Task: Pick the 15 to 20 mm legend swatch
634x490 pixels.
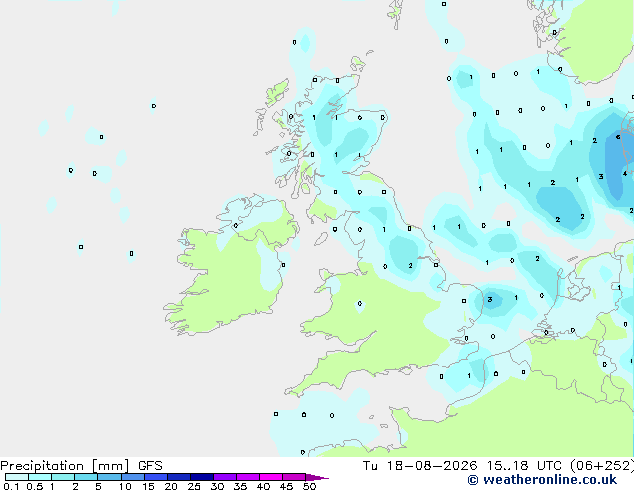Action: click(156, 477)
